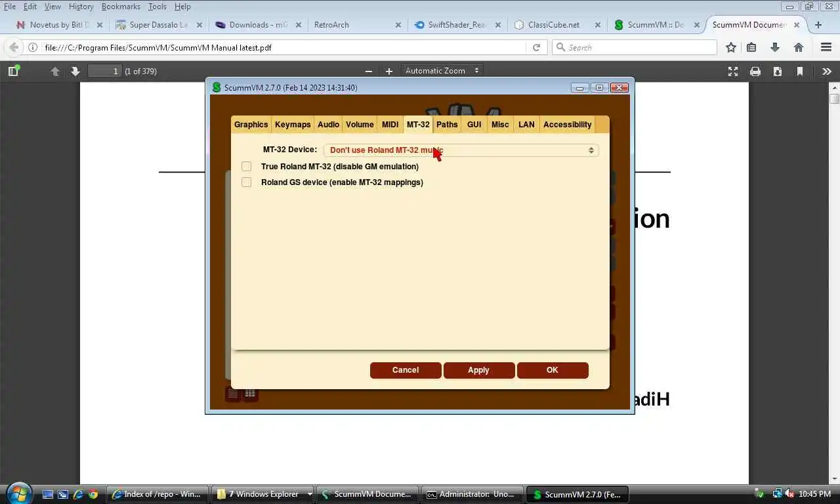Click the Firefox address bar
840x504 pixels.
tap(283, 47)
